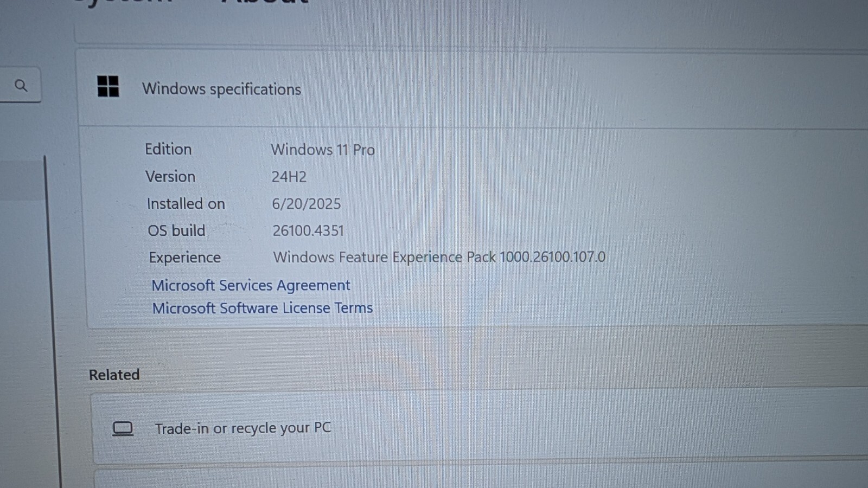Click the Version label

tap(170, 177)
